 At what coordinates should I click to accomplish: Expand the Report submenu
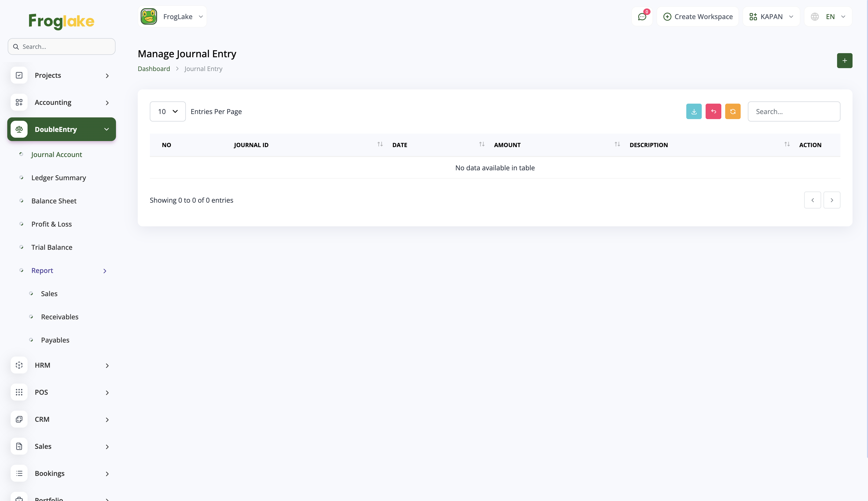pos(105,271)
